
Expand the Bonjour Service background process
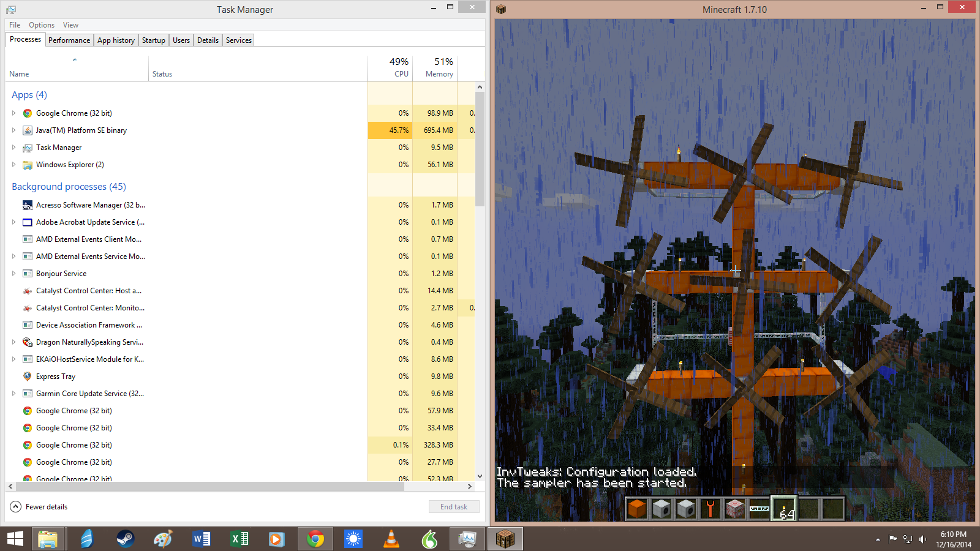pyautogui.click(x=13, y=274)
